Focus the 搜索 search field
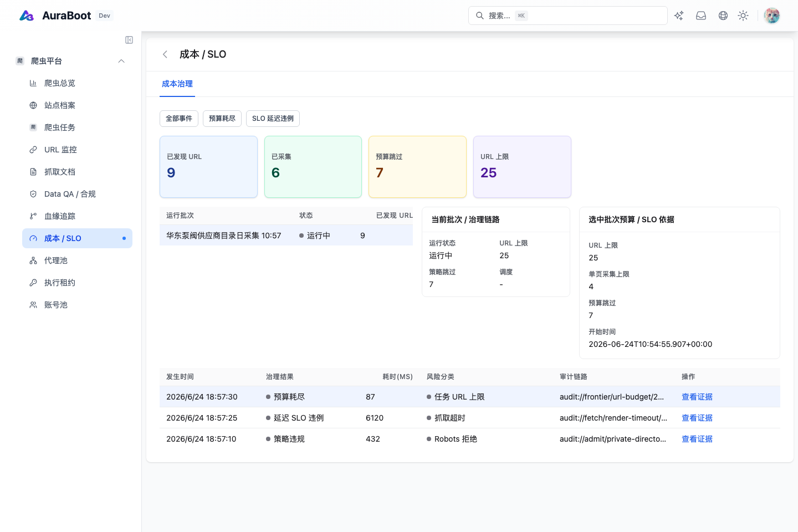Viewport: 798px width, 532px height. click(x=568, y=16)
